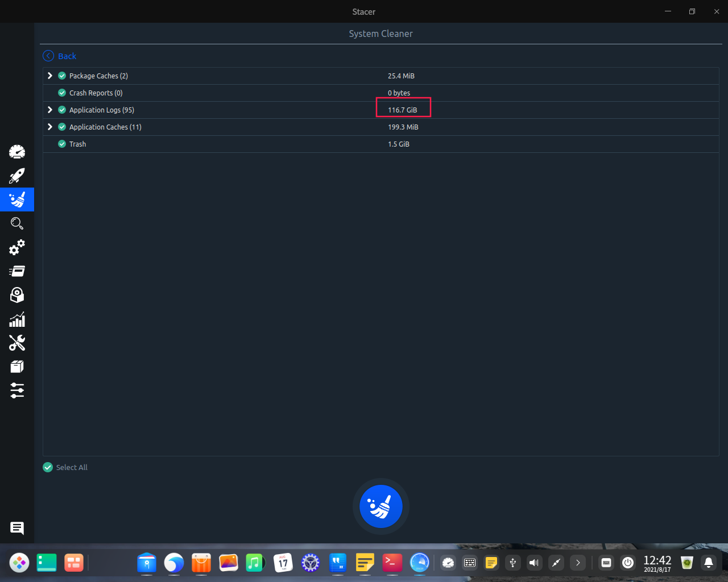728x582 pixels.
Task: Go back using the Back link
Action: 60,56
